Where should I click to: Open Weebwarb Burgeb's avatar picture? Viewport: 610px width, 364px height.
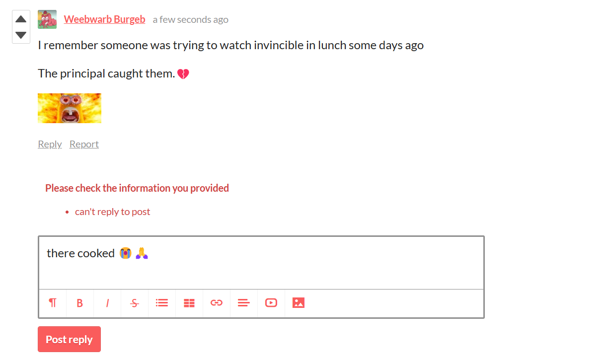click(x=47, y=19)
